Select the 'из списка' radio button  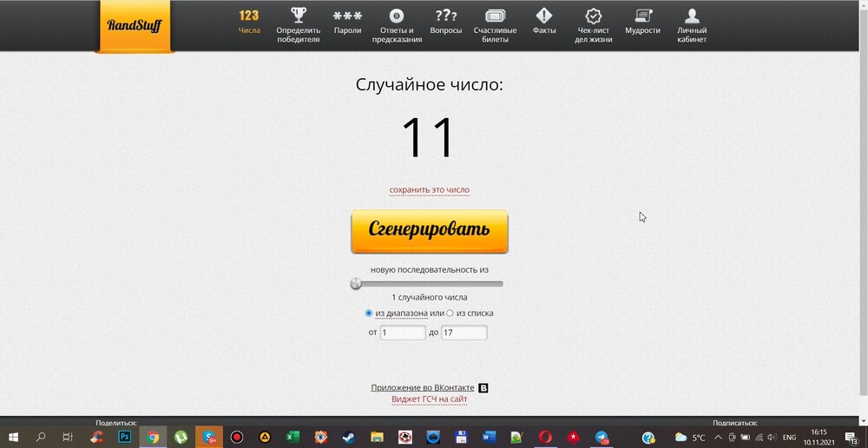click(x=450, y=313)
